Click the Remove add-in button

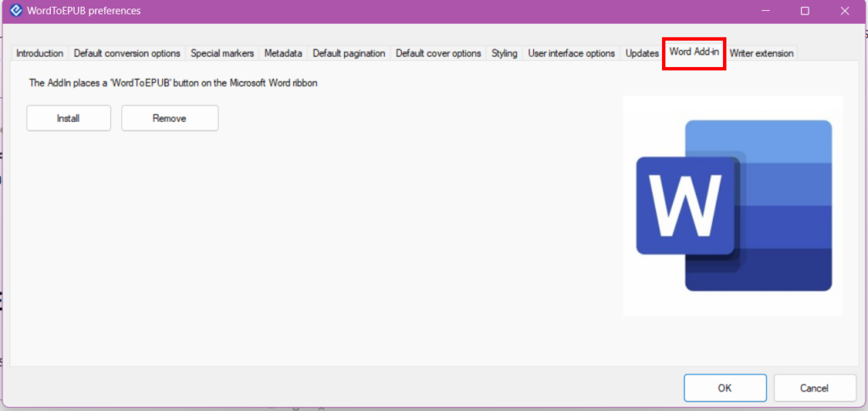(170, 119)
